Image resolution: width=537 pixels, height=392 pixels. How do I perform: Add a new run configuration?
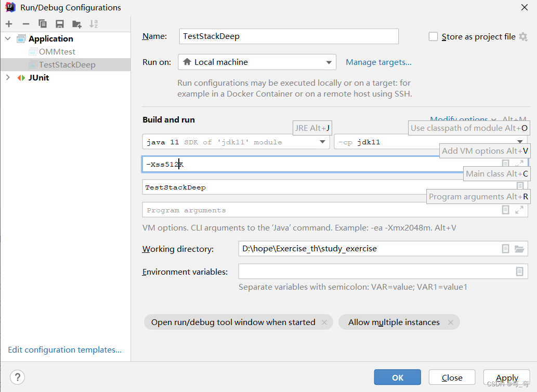pos(9,24)
